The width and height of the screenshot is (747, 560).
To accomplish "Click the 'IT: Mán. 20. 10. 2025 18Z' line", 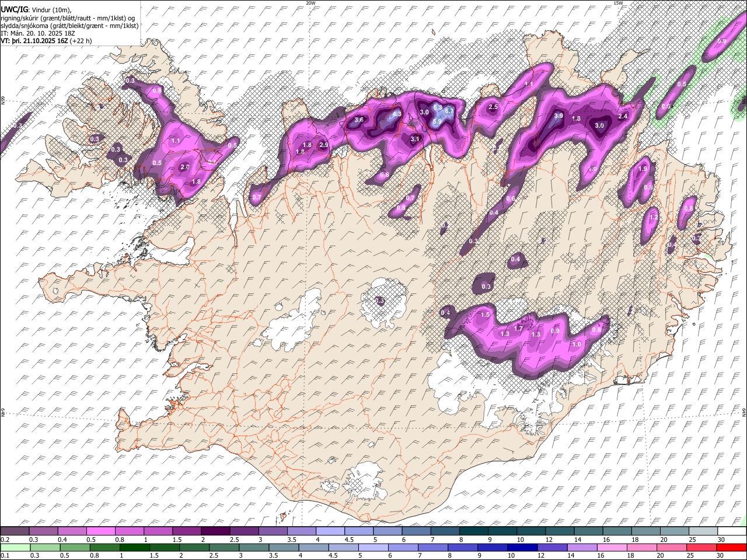I will point(38,34).
